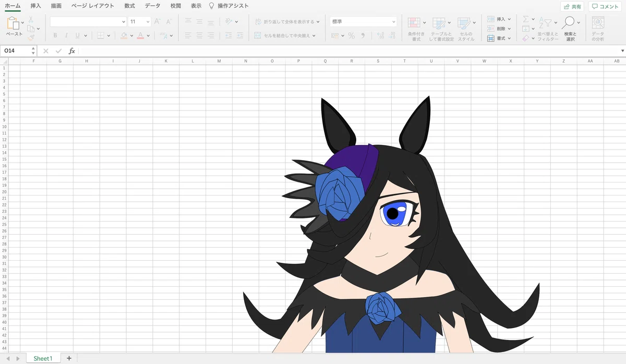Click the align left icon
Viewport: 626px width, 364px height.
coord(188,35)
